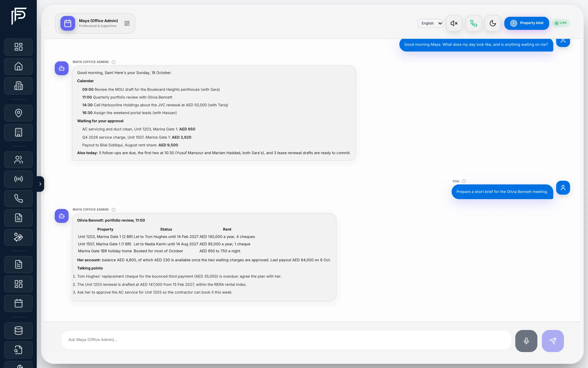The width and height of the screenshot is (588, 368).
Task: Switch to dark mode with the moon button
Action: click(493, 23)
